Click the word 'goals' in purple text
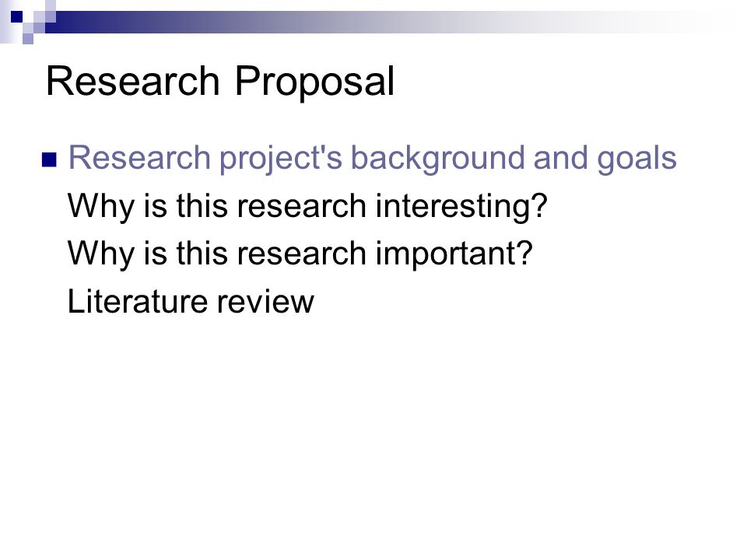This screenshot has height=560, width=747. [637, 159]
